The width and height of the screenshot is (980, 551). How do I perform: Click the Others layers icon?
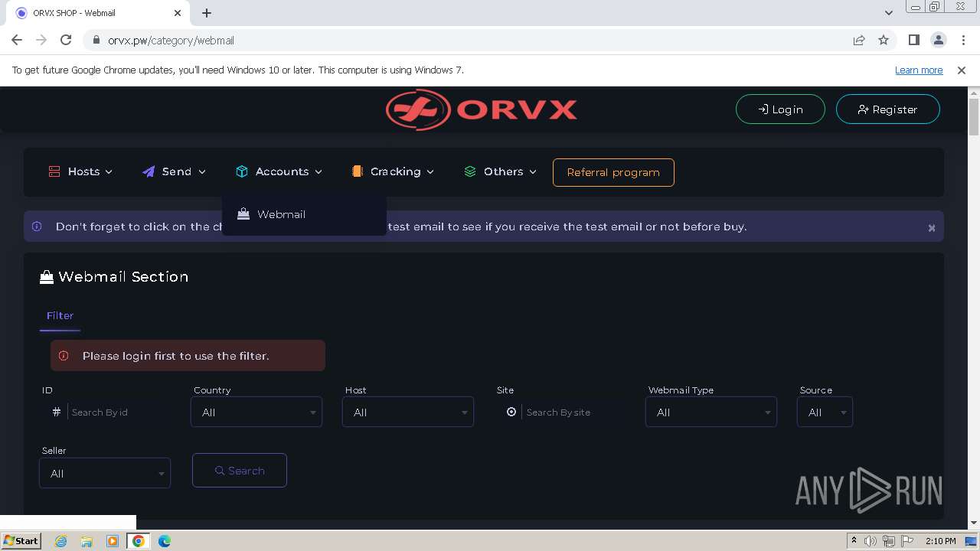(x=470, y=171)
